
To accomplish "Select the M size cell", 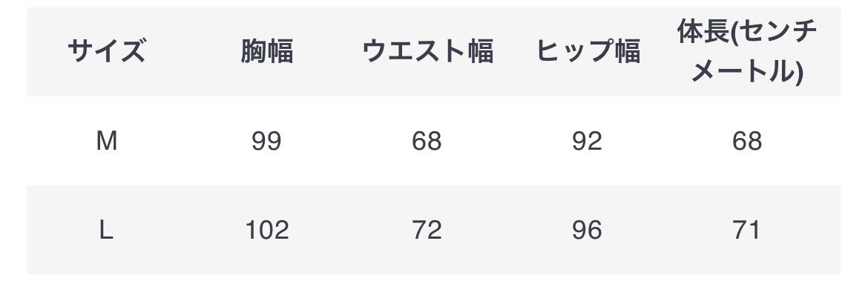I will coord(106,142).
